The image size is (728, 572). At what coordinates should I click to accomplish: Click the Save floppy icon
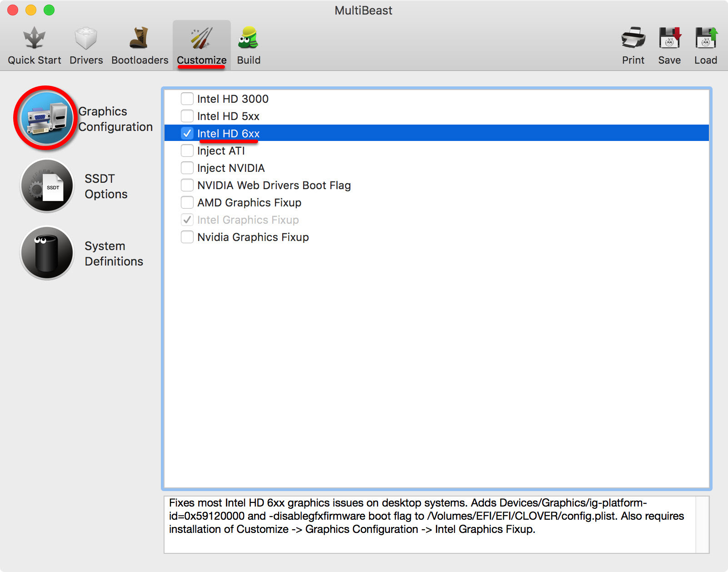pyautogui.click(x=670, y=38)
